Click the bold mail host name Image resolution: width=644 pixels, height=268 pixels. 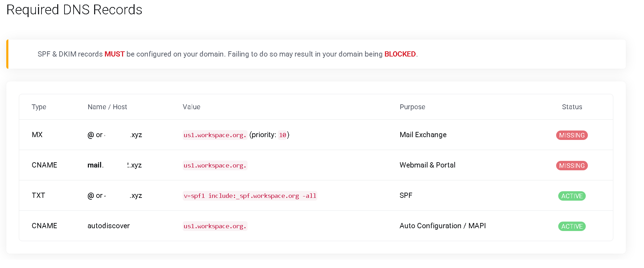(x=94, y=165)
